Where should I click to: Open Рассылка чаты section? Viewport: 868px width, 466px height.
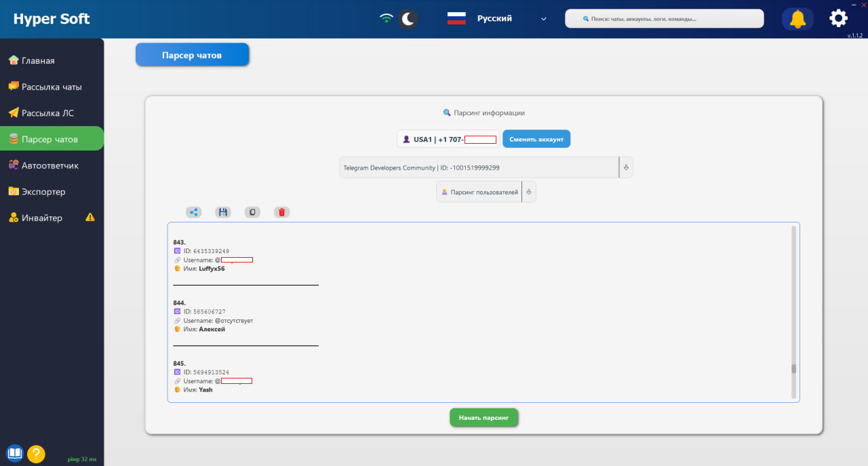tap(52, 87)
